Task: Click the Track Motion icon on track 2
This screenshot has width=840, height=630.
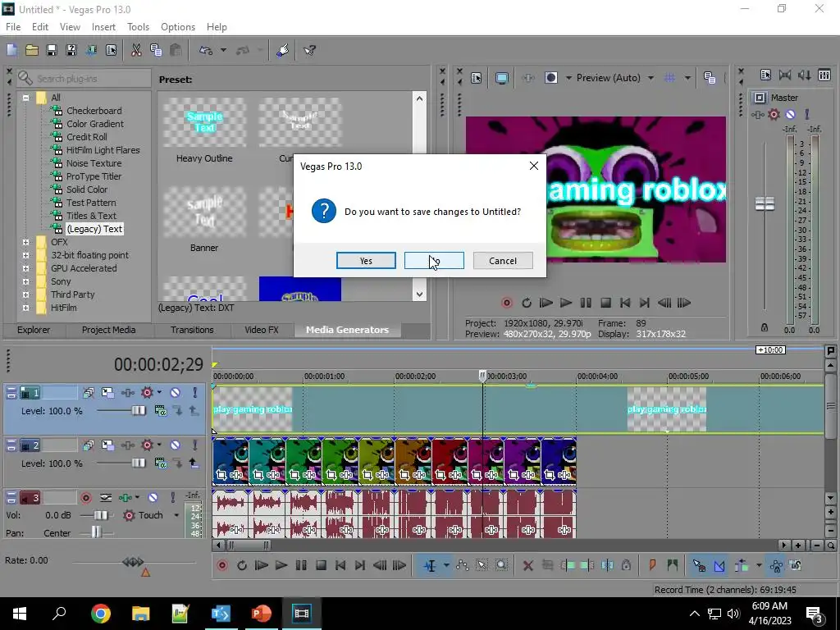Action: coord(107,445)
